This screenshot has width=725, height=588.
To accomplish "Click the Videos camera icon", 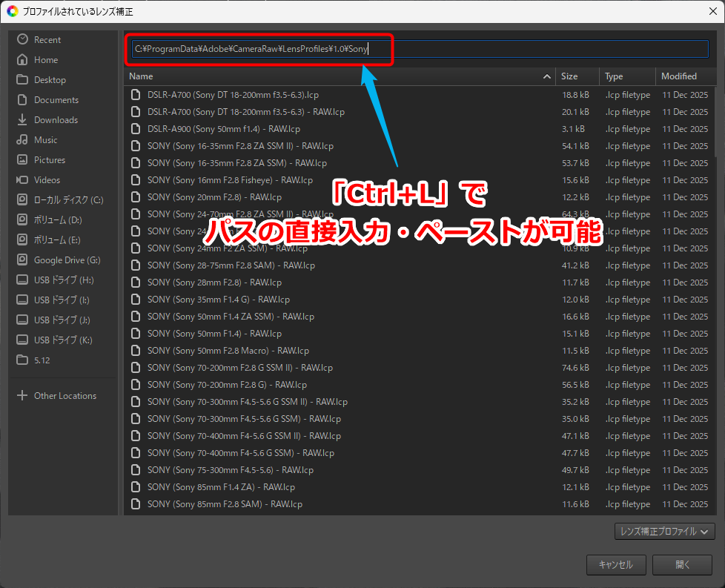I will click(22, 179).
